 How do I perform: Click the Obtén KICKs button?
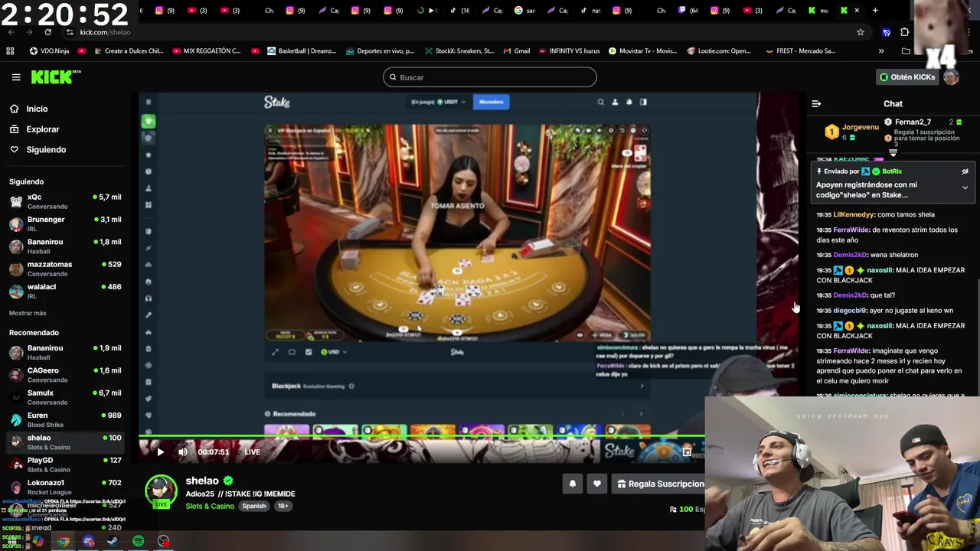pyautogui.click(x=907, y=77)
